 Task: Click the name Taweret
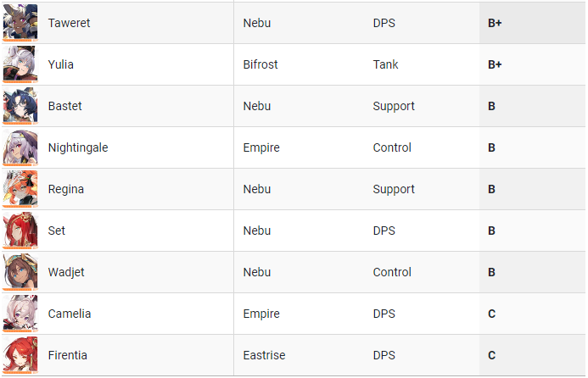coord(69,23)
